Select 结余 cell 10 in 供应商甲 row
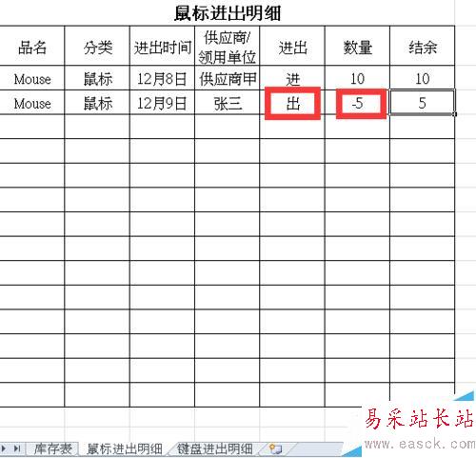The width and height of the screenshot is (476, 458). point(423,78)
